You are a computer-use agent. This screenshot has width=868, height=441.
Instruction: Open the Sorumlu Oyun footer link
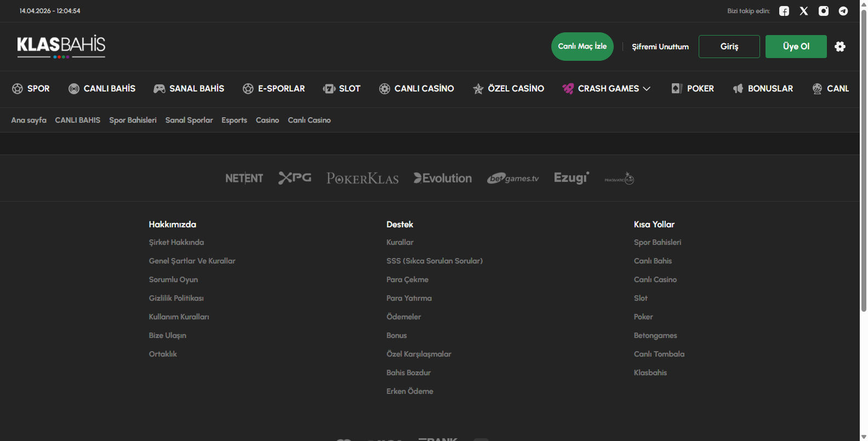click(x=173, y=279)
